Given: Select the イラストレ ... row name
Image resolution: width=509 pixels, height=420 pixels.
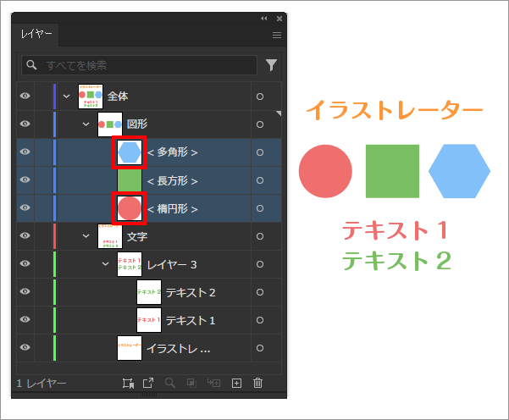Looking at the screenshot, I should point(178,349).
